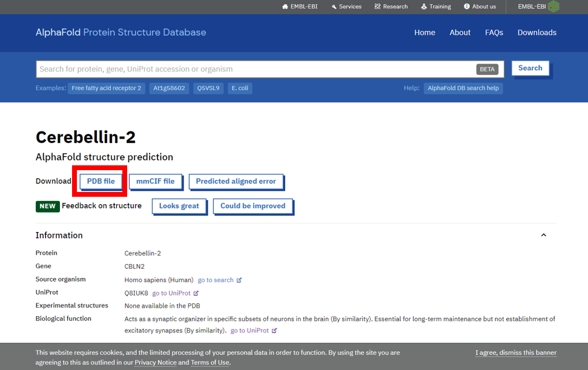This screenshot has width=588, height=370.
Task: Click the Information section heading
Action: tap(59, 236)
